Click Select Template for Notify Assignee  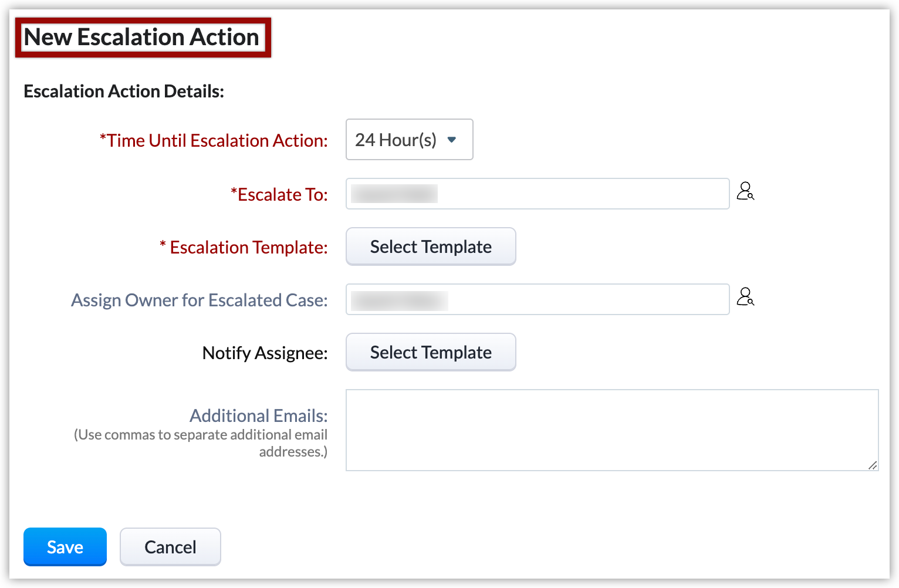[x=431, y=352]
